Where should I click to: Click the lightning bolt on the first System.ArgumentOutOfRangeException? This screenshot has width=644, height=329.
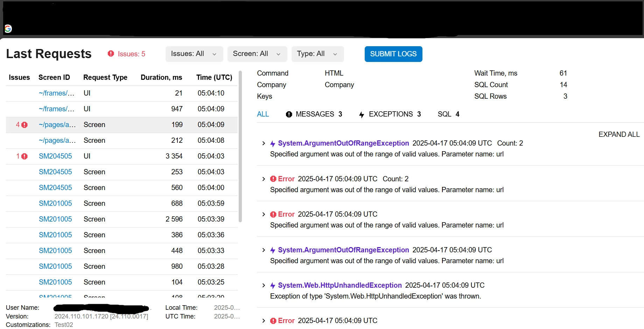click(273, 143)
